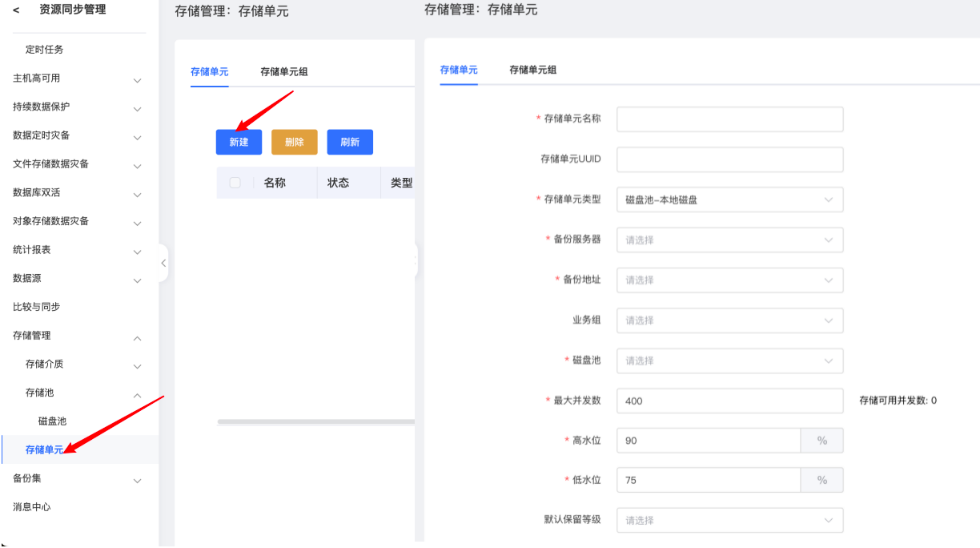Click the orange 删除 button

tap(294, 142)
